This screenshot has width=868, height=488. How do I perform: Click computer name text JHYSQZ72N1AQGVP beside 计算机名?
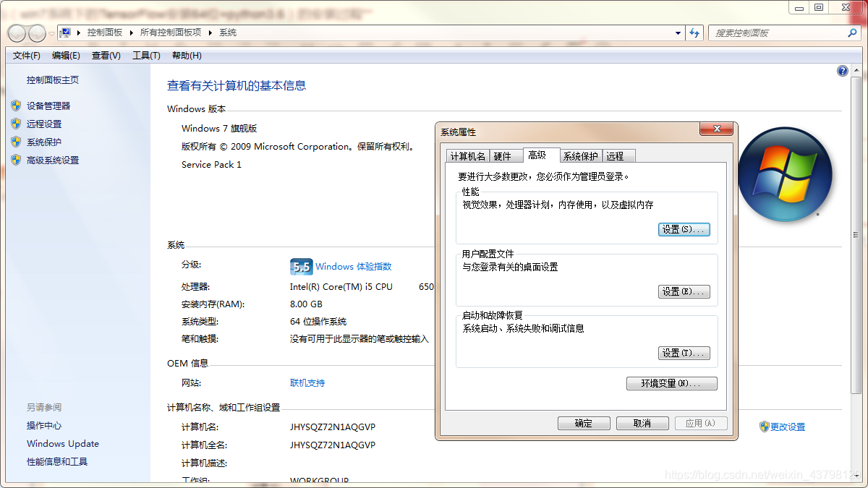coord(333,427)
